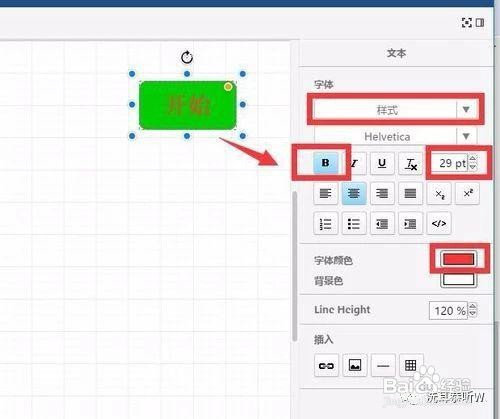Justify the text alignment
Screen dimensions: 500x419
pyautogui.click(x=411, y=193)
